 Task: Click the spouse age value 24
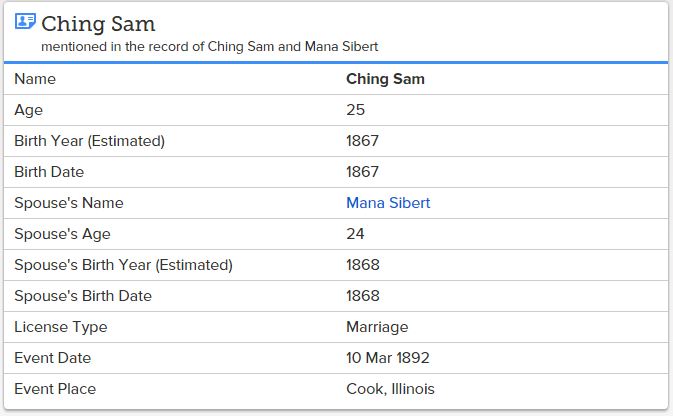(356, 234)
